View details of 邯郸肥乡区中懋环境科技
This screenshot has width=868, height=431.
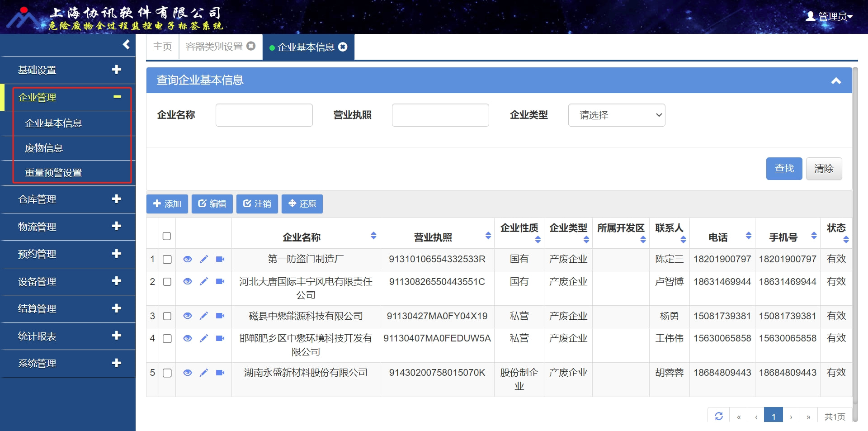pyautogui.click(x=188, y=338)
